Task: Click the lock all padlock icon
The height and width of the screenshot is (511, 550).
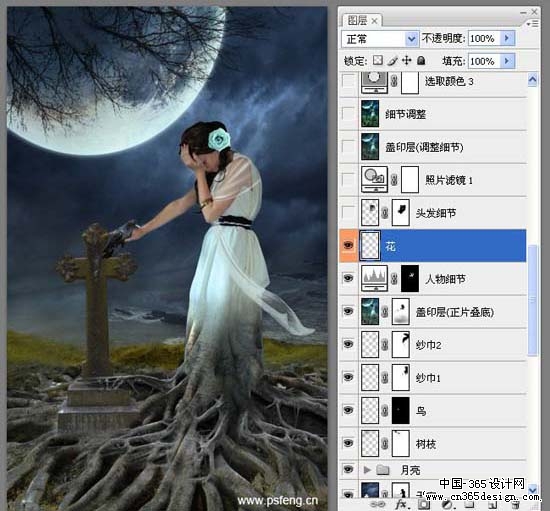Action: click(x=421, y=61)
